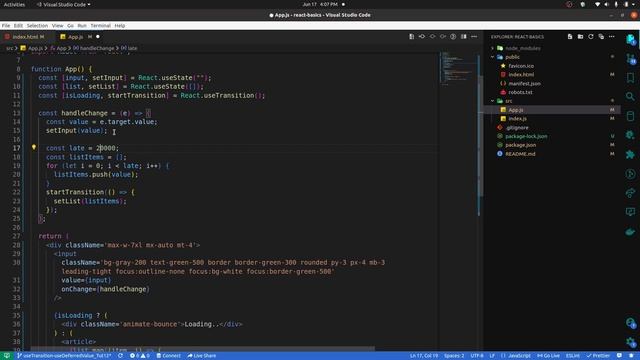640x360 pixels.
Task: Open editor More Actions ellipsis menu
Action: (474, 37)
